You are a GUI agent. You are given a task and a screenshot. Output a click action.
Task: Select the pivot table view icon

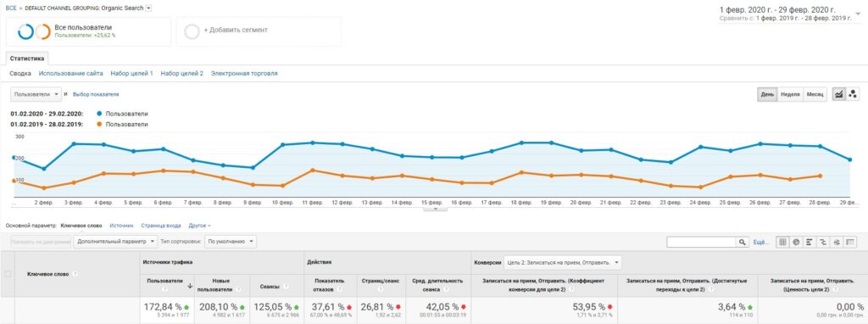pyautogui.click(x=850, y=242)
